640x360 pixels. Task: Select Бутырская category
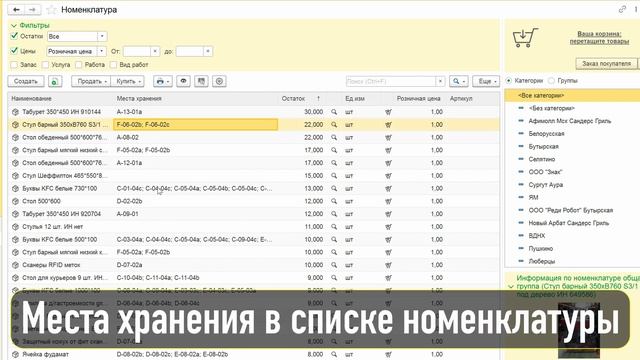click(543, 147)
